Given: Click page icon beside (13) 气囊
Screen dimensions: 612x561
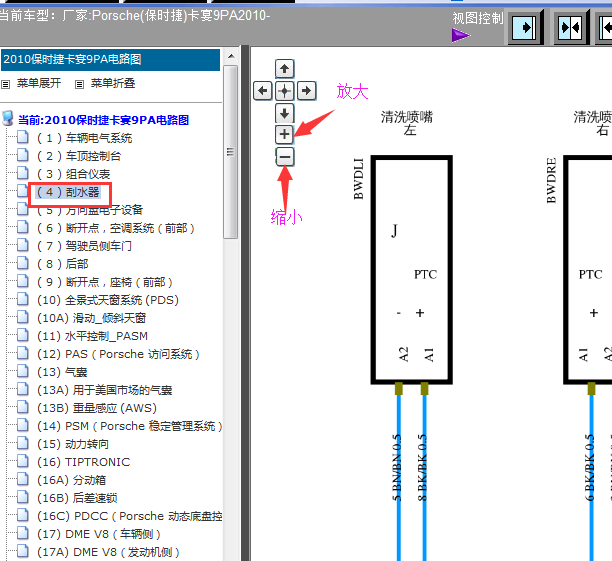Looking at the screenshot, I should point(23,370).
